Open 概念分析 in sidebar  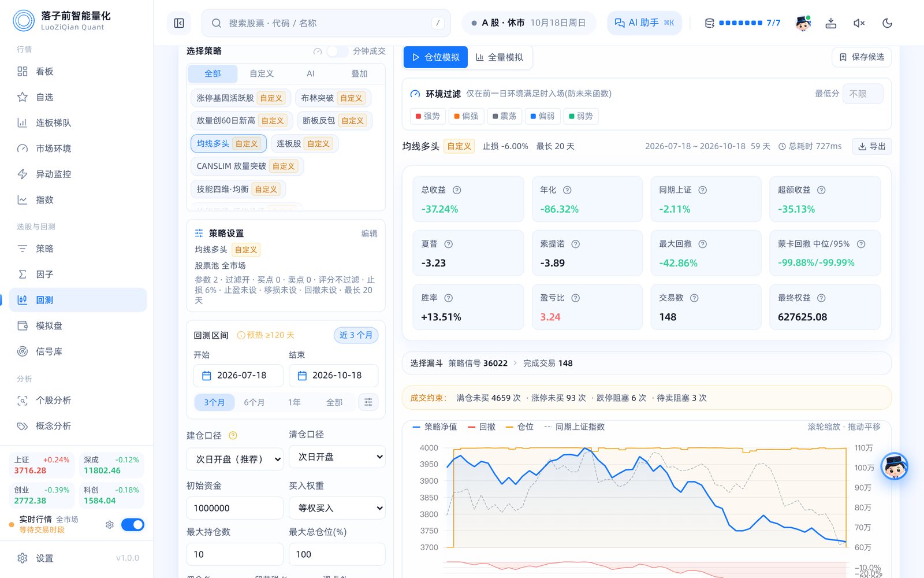coord(78,426)
